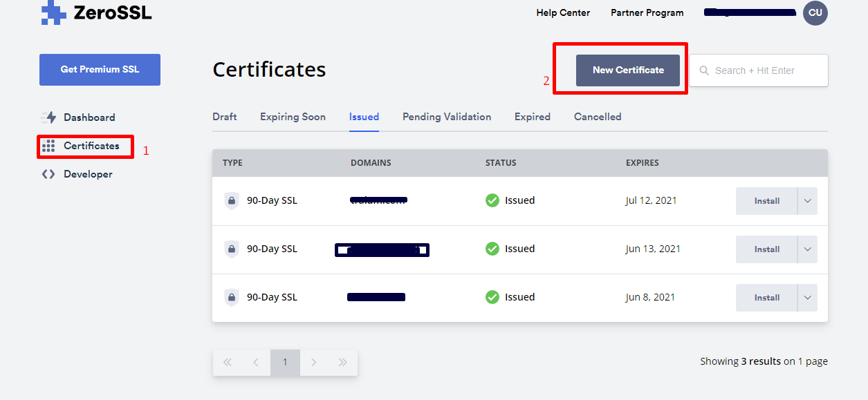Click the ZeroSSL logo
Screen dimensions: 868x400
pos(96,12)
